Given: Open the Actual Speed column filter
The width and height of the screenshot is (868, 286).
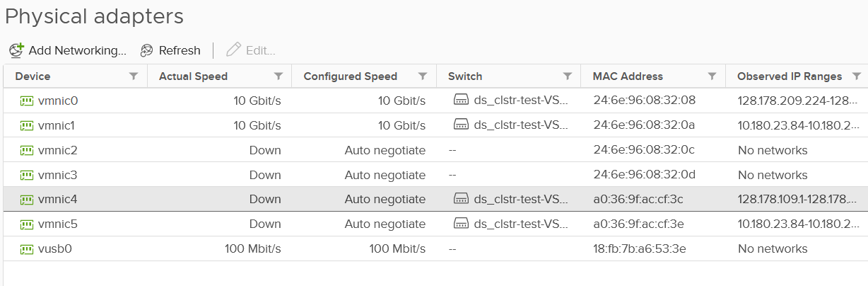Looking at the screenshot, I should [x=278, y=76].
